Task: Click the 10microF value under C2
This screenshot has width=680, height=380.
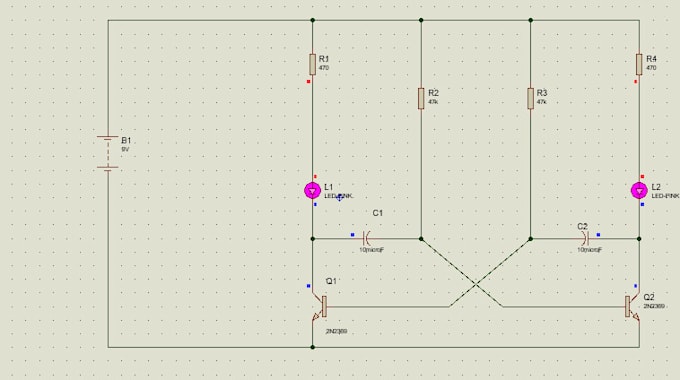Action: pos(589,250)
